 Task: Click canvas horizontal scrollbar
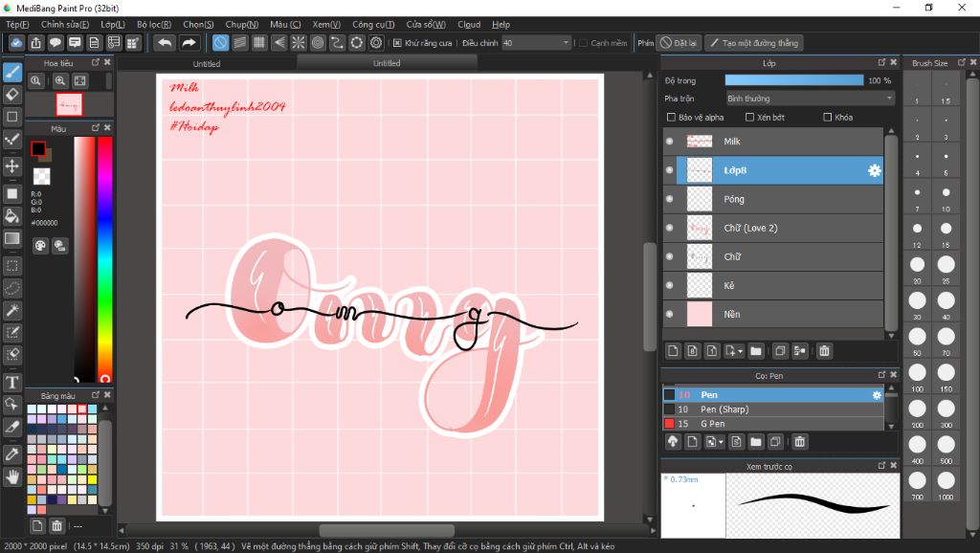[x=386, y=530]
